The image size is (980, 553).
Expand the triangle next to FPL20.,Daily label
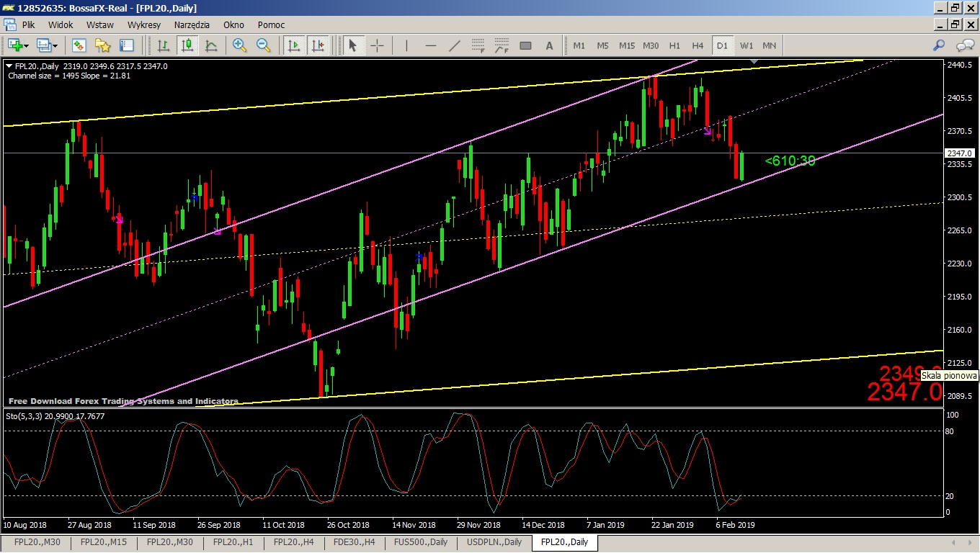[x=9, y=66]
